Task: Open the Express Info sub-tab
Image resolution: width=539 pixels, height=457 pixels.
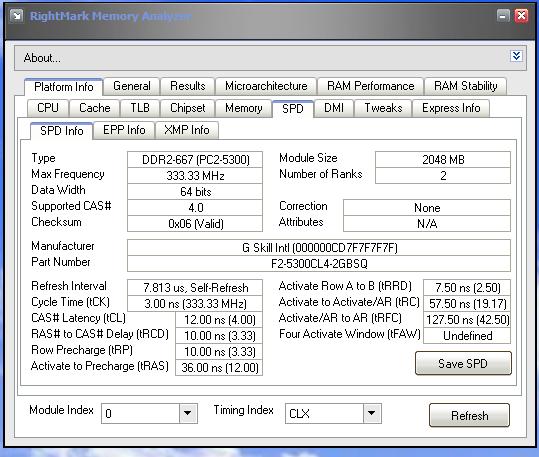Action: coord(451,108)
